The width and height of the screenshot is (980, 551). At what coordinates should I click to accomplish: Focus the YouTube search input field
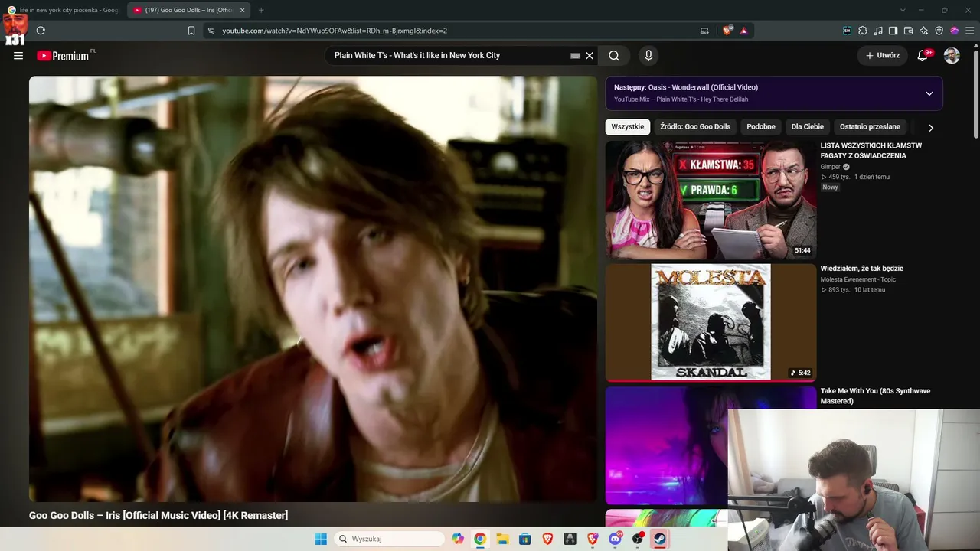[x=450, y=56]
